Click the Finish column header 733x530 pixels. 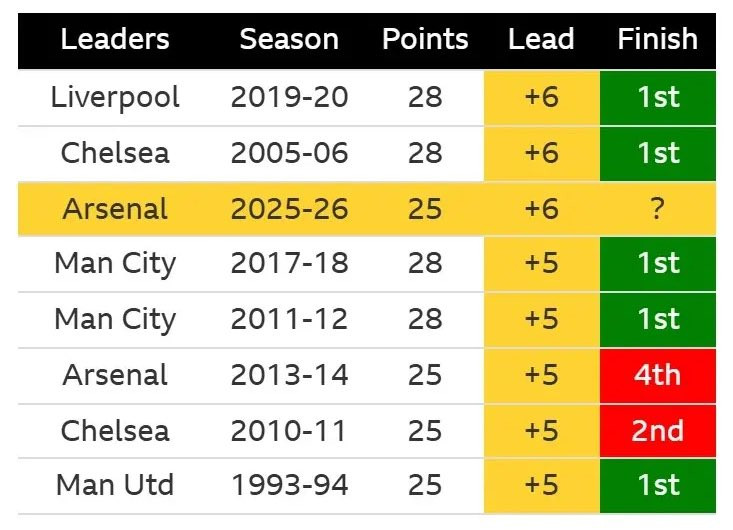pyautogui.click(x=657, y=39)
